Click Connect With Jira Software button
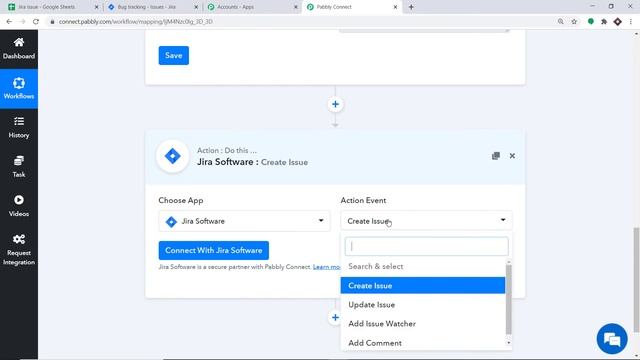Image resolution: width=640 pixels, height=360 pixels. coord(213,251)
